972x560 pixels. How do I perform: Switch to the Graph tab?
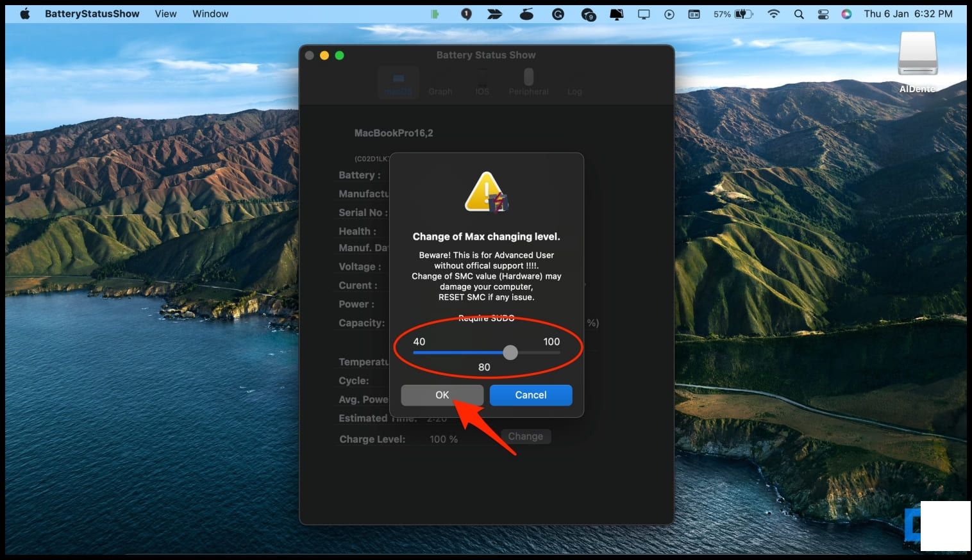pos(440,82)
